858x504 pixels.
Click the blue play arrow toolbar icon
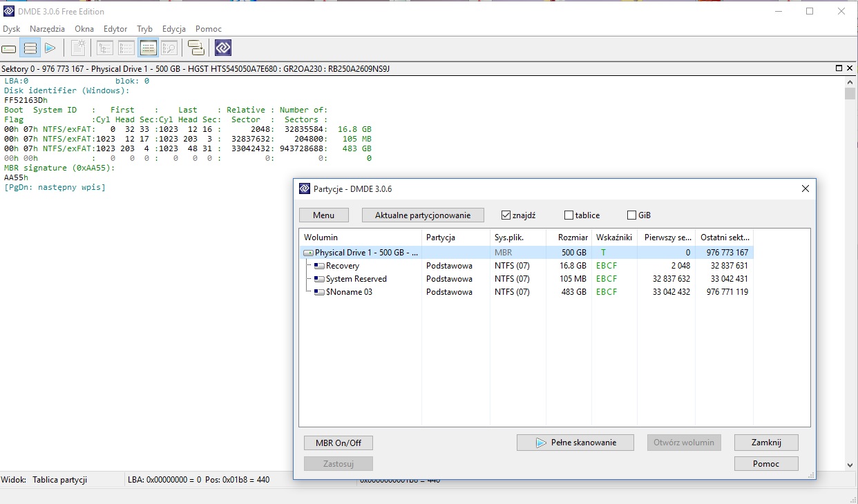point(50,48)
